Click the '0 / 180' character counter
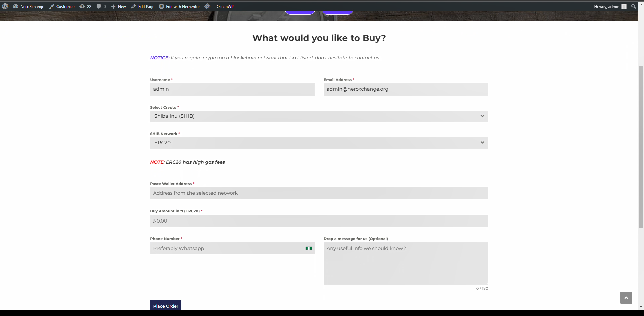 coord(482,288)
